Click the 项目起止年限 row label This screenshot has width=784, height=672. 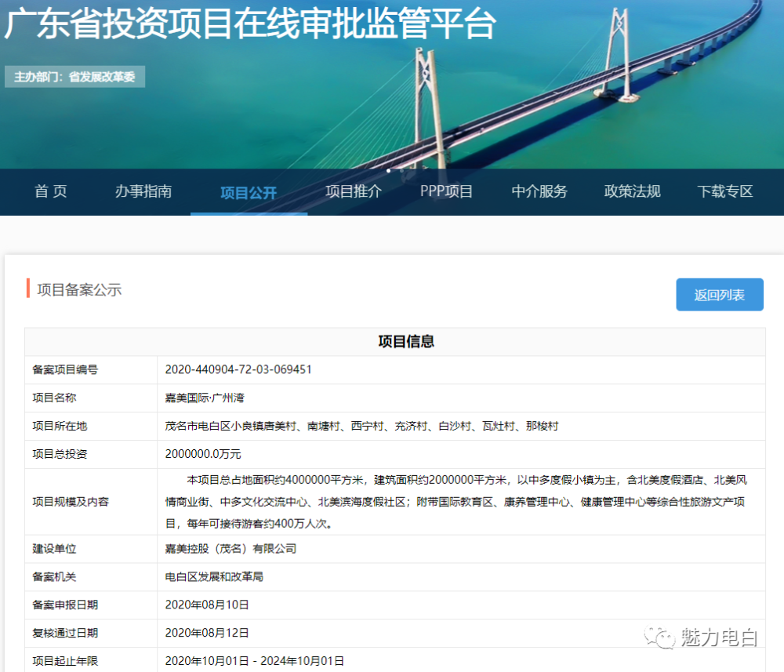(x=65, y=661)
